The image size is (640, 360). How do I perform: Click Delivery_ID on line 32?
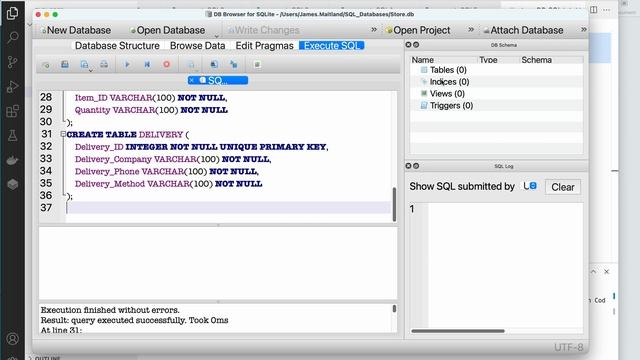click(x=99, y=147)
